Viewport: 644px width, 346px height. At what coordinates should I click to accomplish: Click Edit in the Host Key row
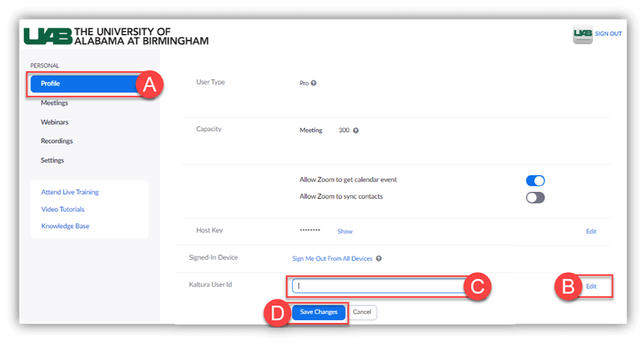click(591, 232)
